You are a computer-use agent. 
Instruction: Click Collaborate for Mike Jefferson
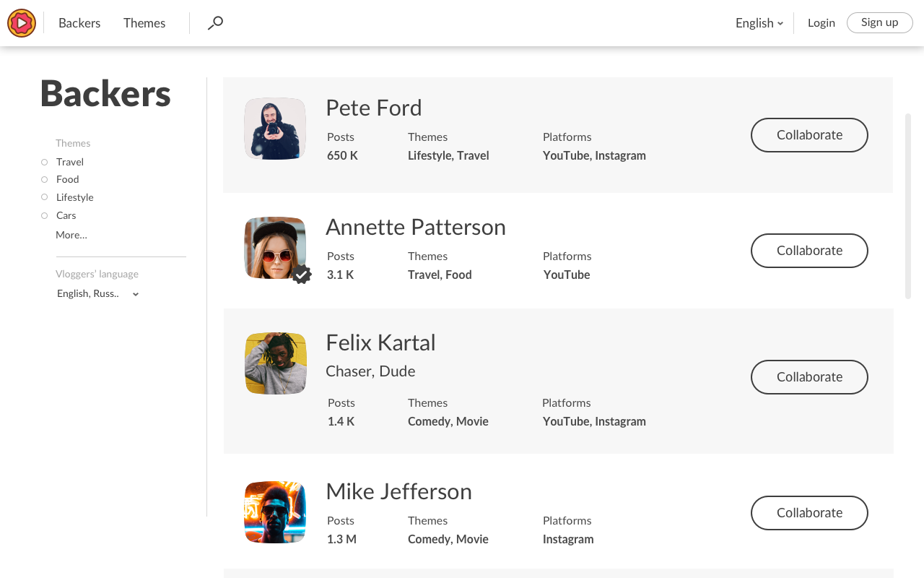(809, 513)
